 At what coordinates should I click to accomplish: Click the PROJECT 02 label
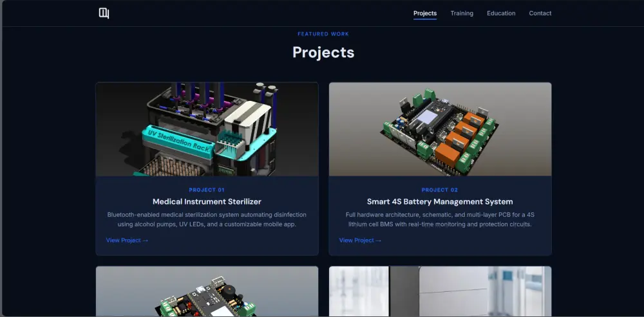[x=440, y=190]
